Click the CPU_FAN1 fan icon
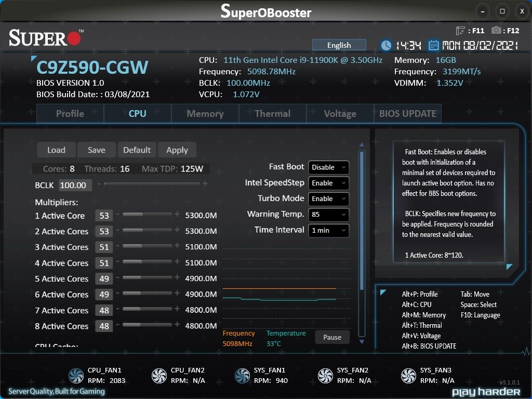 [x=76, y=376]
